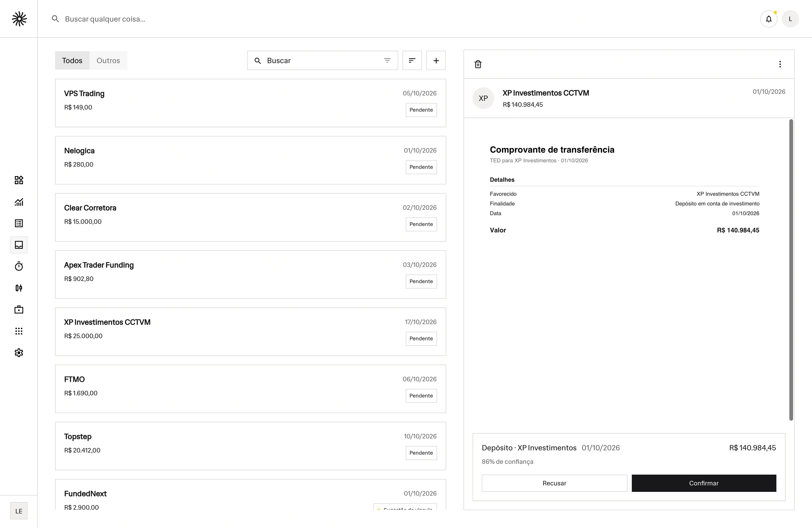Viewport: 812px width, 528px height.
Task: Open the Apex Trader Funding item
Action: click(250, 275)
